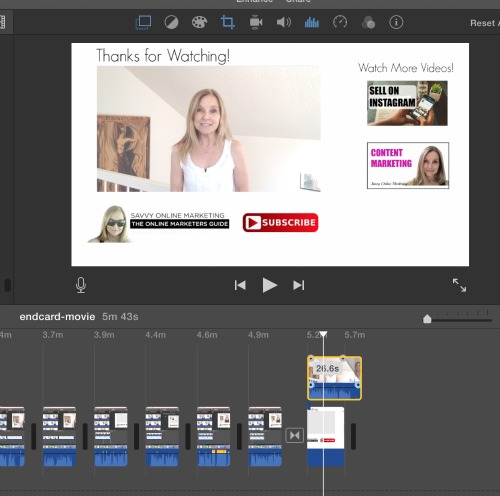Select the 26.6s overlay clip

pos(334,378)
